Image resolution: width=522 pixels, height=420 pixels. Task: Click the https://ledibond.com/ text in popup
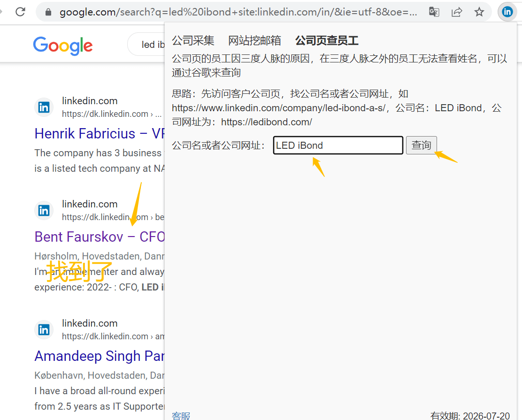[266, 122]
